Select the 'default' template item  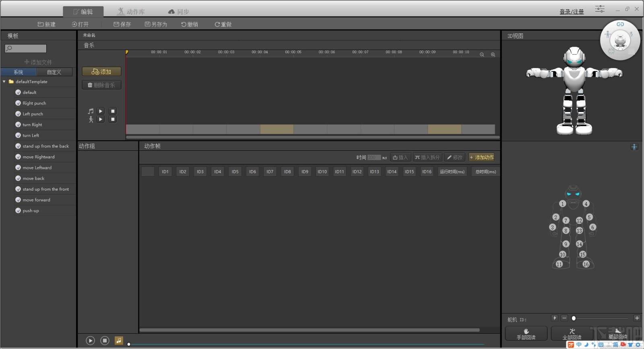click(29, 92)
